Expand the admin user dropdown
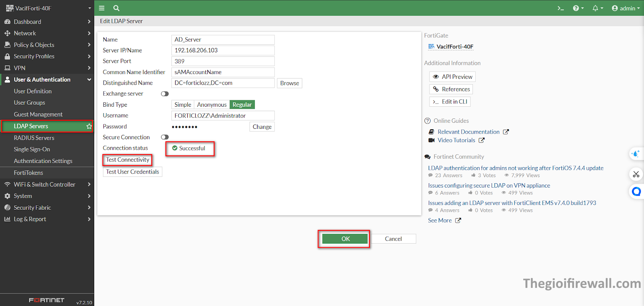644x306 pixels. 625,8
